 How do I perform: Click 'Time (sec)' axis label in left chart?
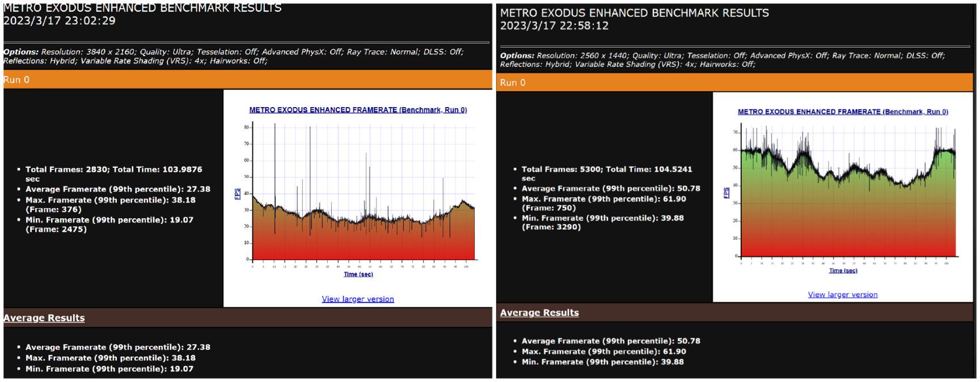click(x=358, y=274)
